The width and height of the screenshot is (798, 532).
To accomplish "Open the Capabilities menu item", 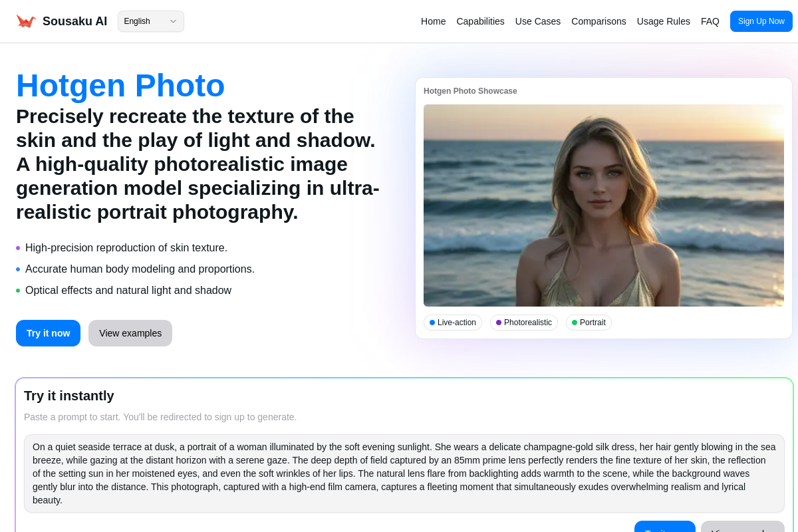I will pyautogui.click(x=480, y=21).
